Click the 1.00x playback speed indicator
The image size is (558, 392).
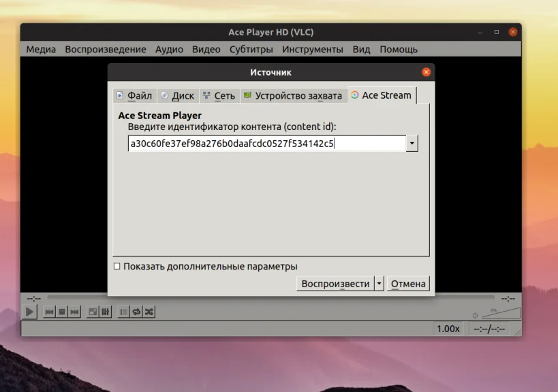(448, 329)
